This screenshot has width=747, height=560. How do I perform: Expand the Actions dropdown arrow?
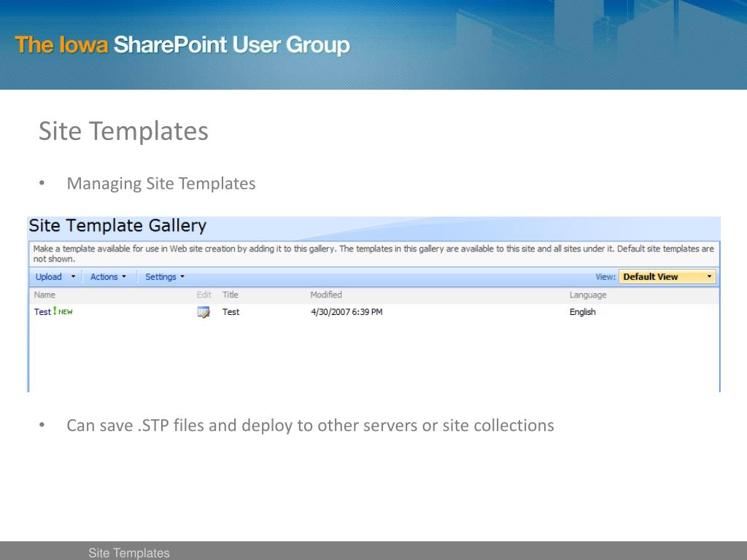[124, 276]
